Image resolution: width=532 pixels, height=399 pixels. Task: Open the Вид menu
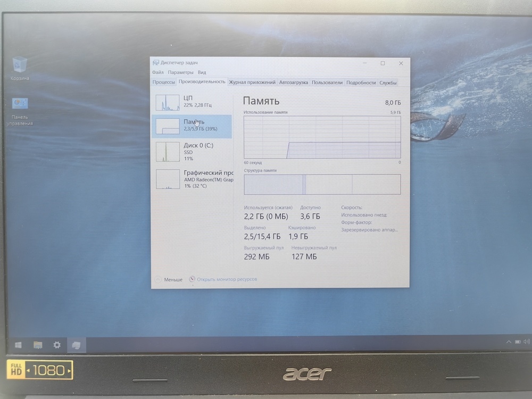click(202, 72)
